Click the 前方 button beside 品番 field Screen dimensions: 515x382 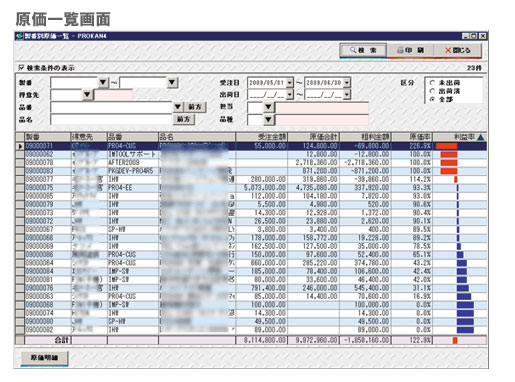(x=195, y=107)
